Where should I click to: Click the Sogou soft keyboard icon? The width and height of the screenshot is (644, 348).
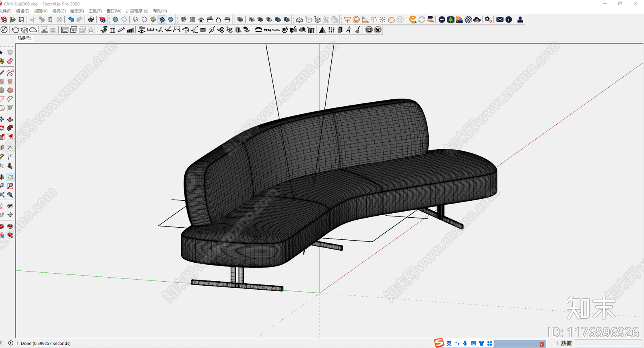(x=473, y=343)
